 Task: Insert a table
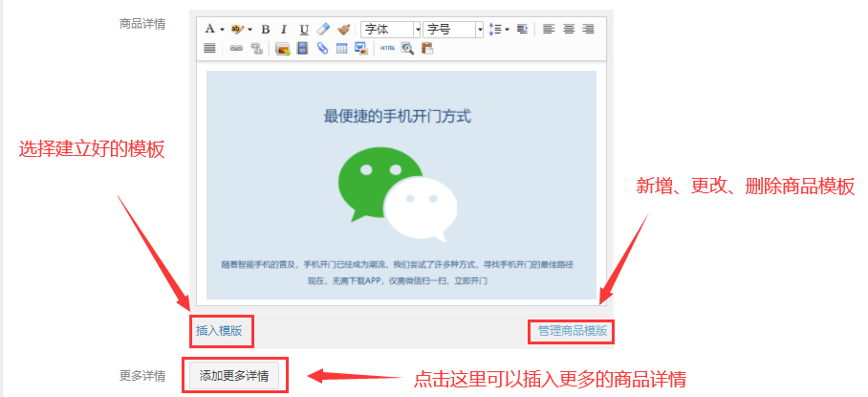(342, 49)
